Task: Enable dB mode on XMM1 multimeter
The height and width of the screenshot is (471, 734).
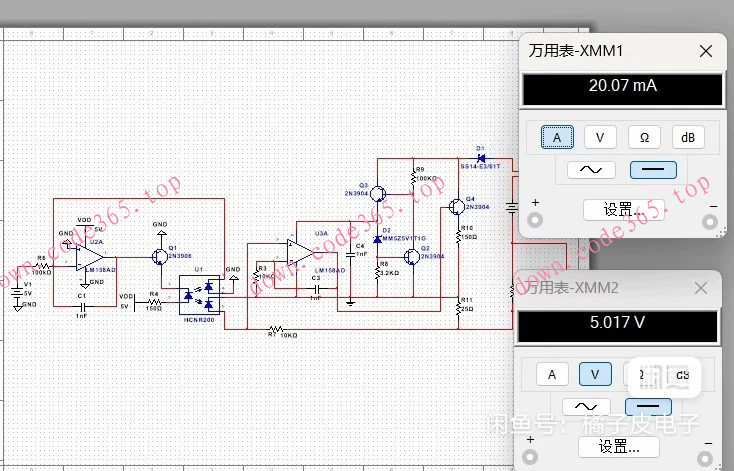Action: (x=687, y=137)
